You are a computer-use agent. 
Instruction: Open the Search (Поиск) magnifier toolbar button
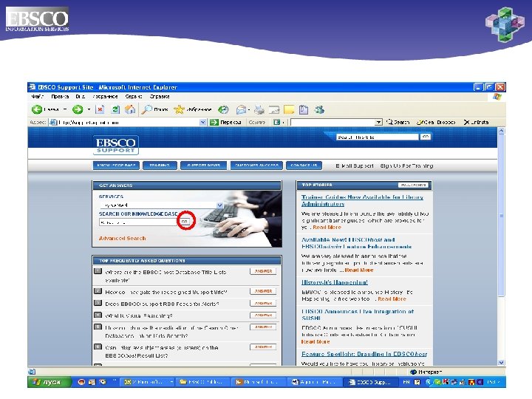[x=154, y=109]
